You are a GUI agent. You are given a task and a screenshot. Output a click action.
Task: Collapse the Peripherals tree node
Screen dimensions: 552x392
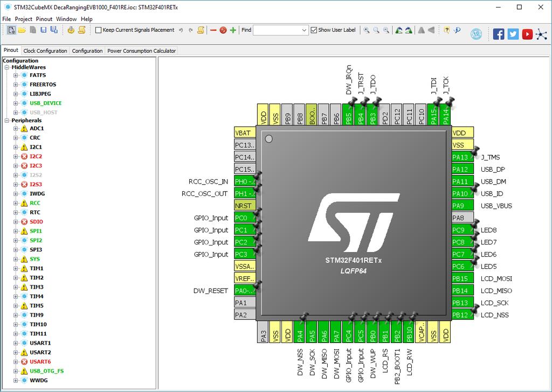[6, 121]
